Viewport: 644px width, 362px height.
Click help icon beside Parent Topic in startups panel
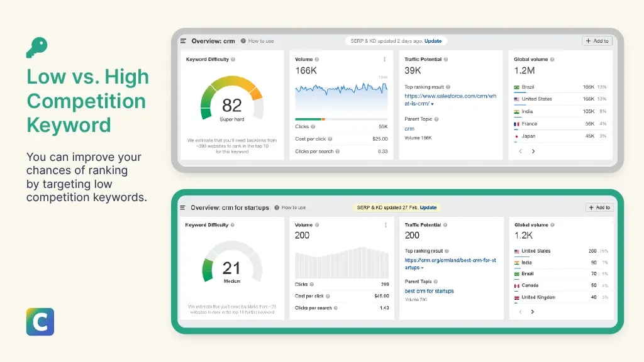436,282
